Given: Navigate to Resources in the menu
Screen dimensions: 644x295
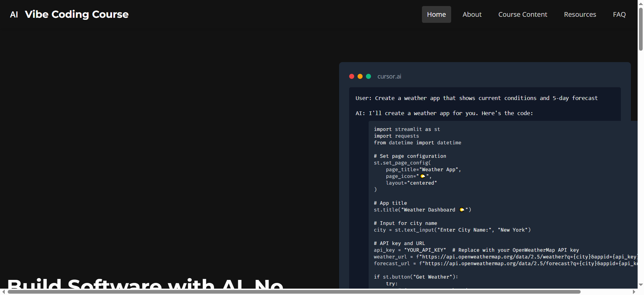Looking at the screenshot, I should pos(580,14).
